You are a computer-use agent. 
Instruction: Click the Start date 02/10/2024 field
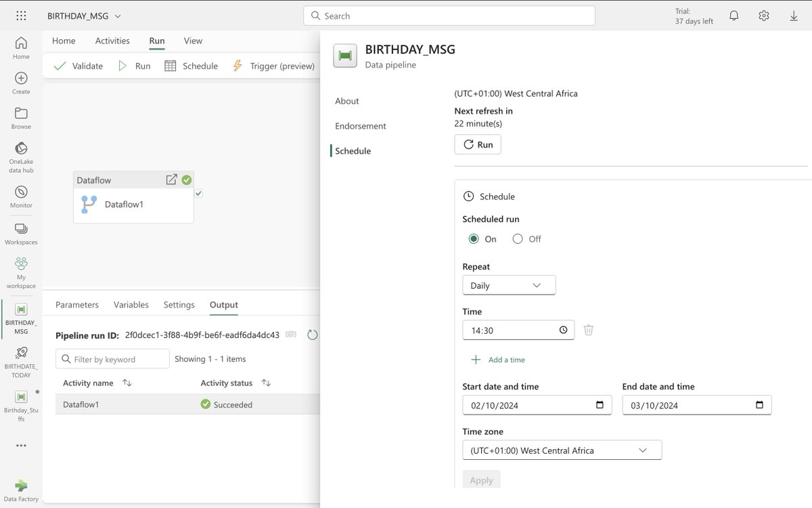coord(537,405)
